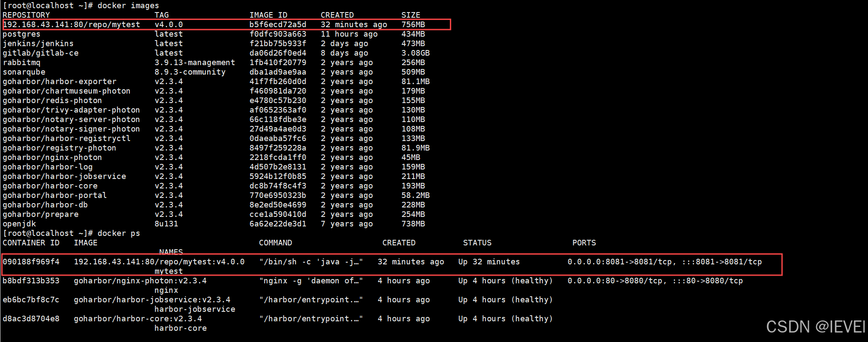This screenshot has height=342, width=868.
Task: Click goharbor/notary-signer-photon repository name
Action: (71, 129)
